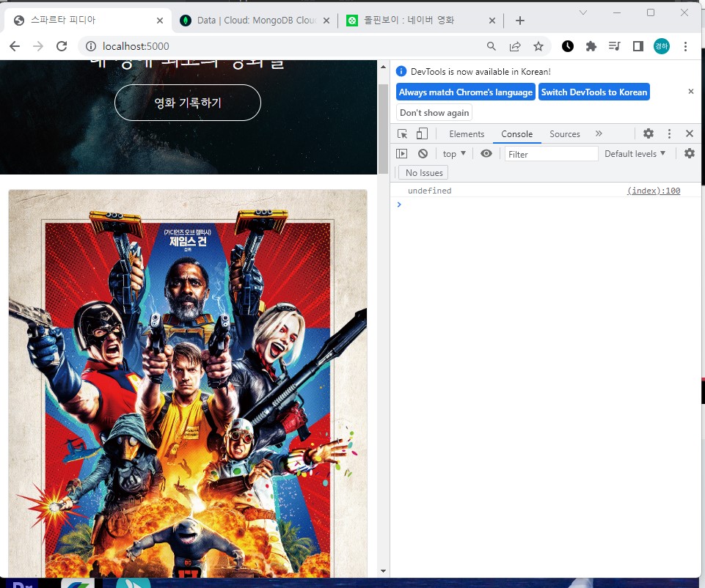Click the Suicide Squad movie poster

click(x=188, y=383)
